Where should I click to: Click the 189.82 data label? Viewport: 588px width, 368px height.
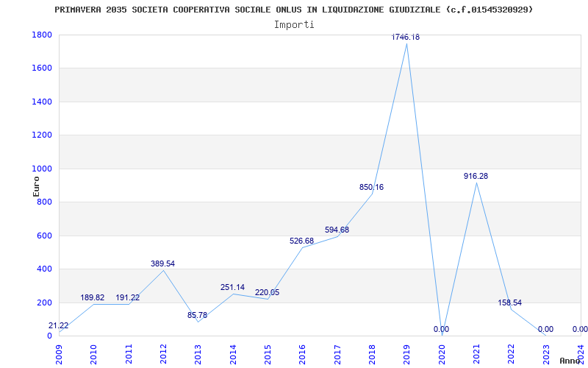point(93,298)
